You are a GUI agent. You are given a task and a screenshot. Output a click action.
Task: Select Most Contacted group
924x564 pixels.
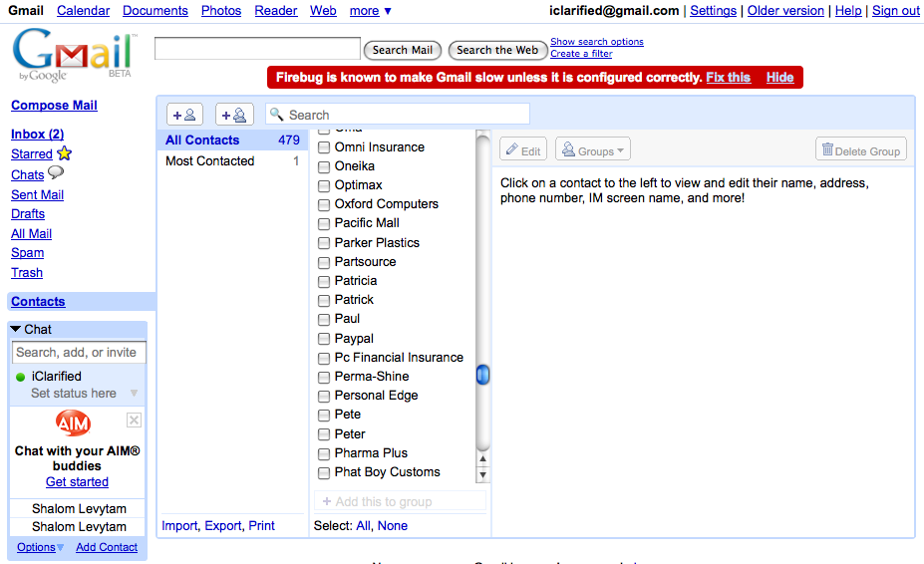click(210, 160)
